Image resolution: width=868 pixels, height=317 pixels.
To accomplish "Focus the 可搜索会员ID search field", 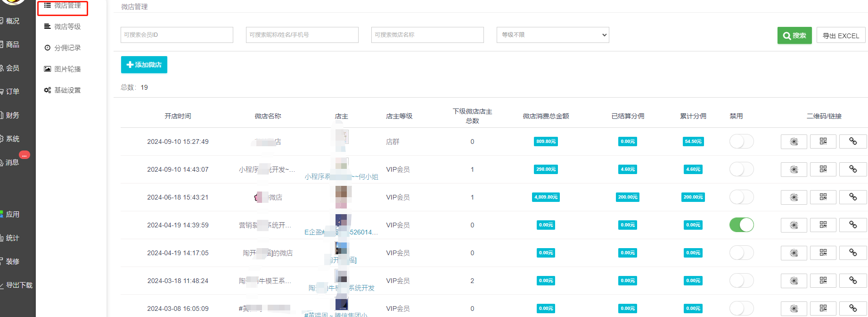I will 177,35.
